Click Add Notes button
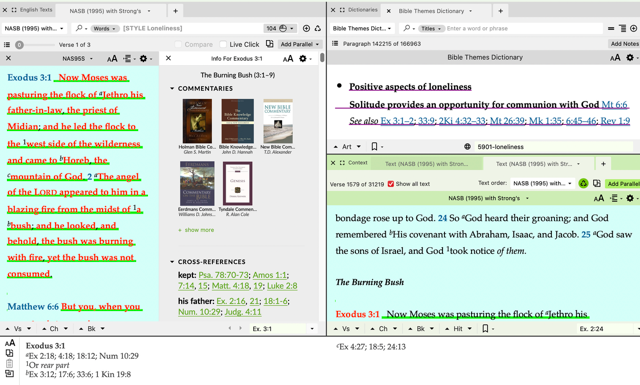The image size is (640, 385). pyautogui.click(x=624, y=44)
